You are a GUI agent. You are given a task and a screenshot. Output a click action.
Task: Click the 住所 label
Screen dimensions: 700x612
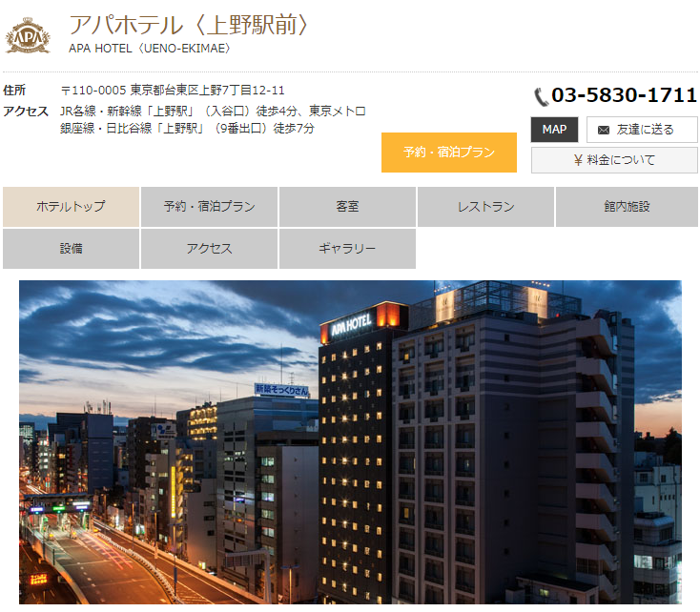(14, 91)
